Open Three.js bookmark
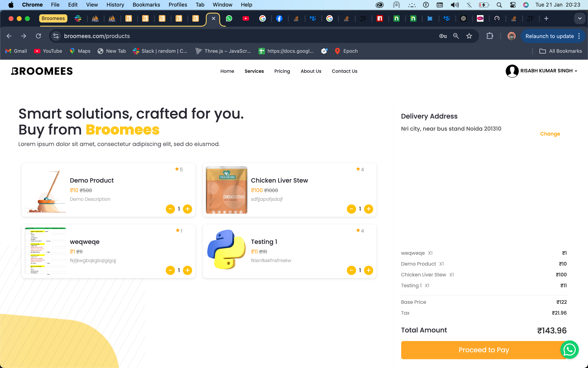Screen dimensions: 588x368 tap(223, 51)
